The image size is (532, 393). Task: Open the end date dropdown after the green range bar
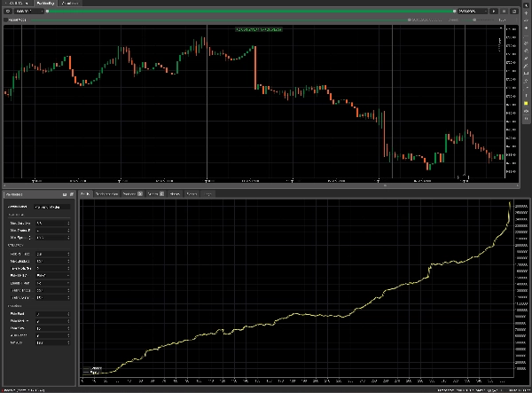[x=473, y=12]
